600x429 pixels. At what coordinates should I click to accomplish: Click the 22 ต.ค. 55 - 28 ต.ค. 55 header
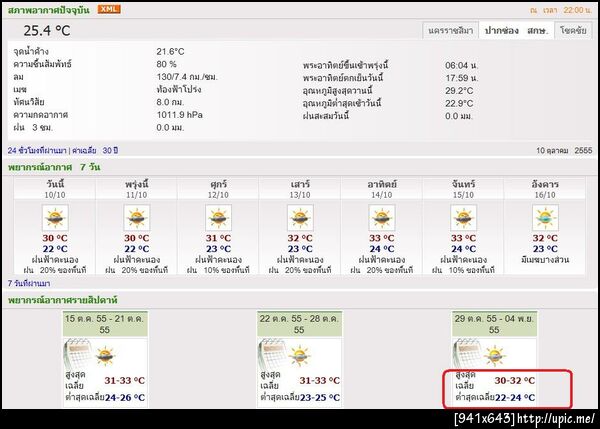pyautogui.click(x=299, y=324)
